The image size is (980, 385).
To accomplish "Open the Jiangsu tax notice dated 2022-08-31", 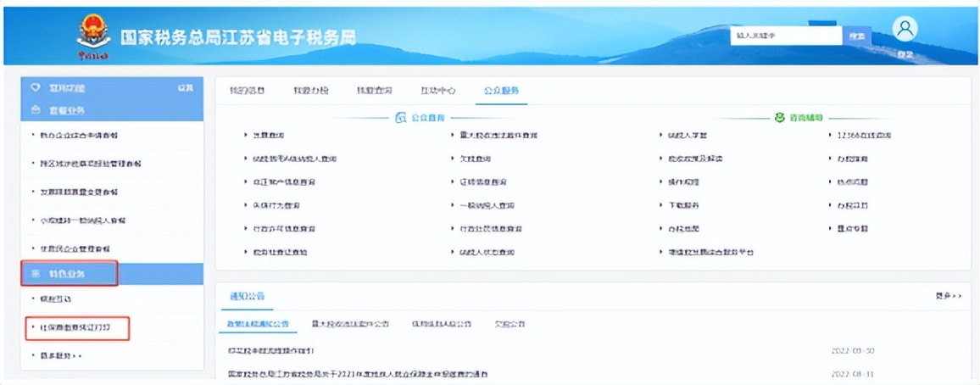I will click(x=359, y=374).
